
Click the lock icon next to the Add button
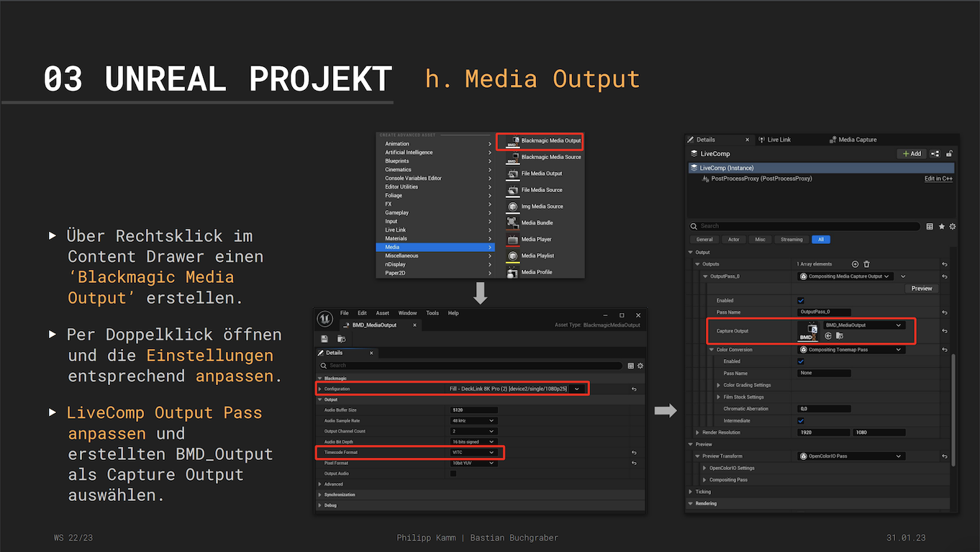[950, 153]
